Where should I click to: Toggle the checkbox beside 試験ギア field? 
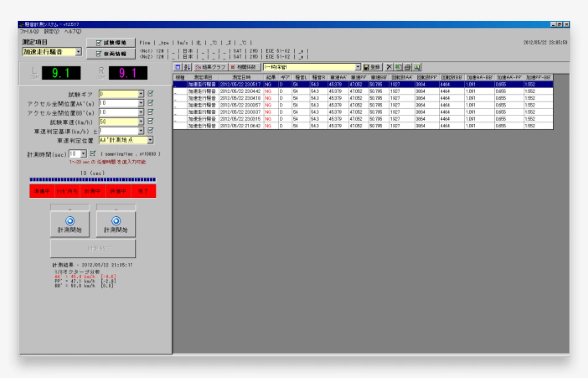click(151, 94)
